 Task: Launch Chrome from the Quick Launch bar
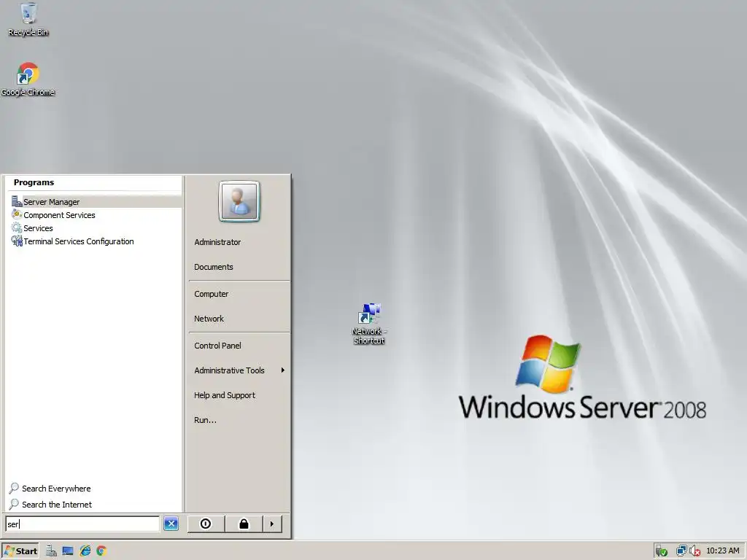(x=101, y=551)
